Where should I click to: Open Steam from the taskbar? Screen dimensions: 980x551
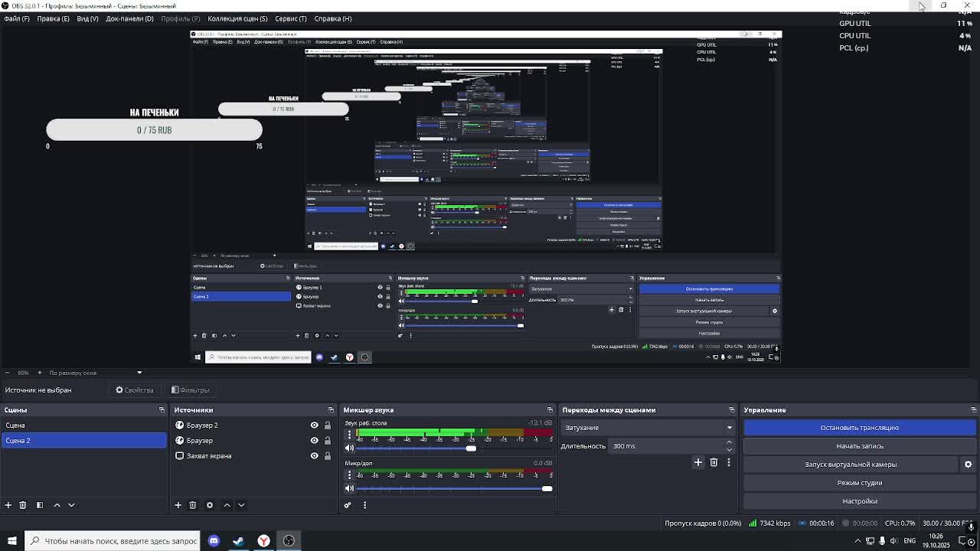pos(239,541)
